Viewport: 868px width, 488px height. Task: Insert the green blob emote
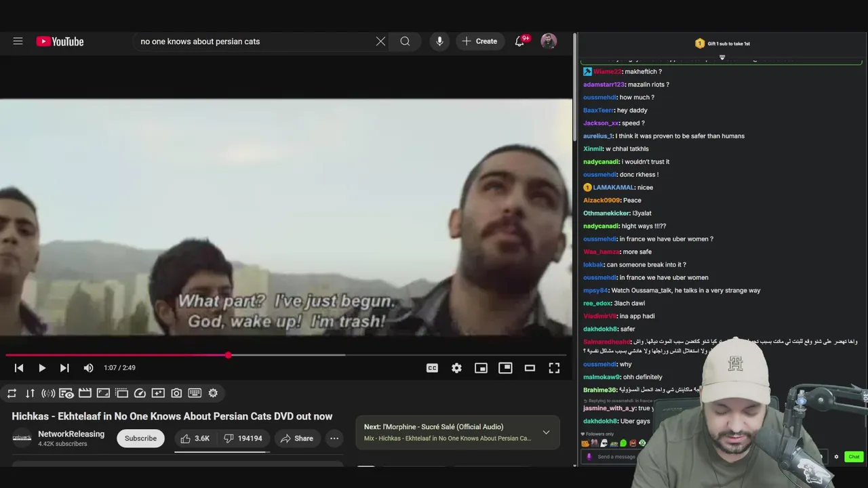tap(623, 443)
